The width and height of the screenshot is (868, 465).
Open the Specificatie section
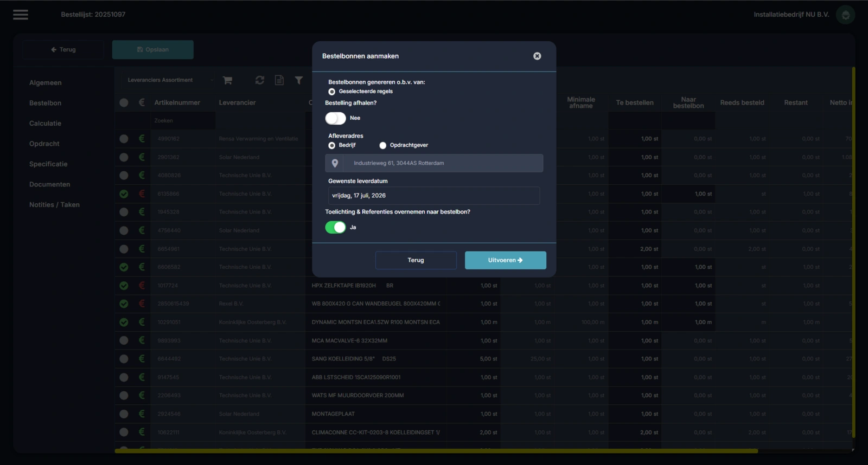coord(48,164)
